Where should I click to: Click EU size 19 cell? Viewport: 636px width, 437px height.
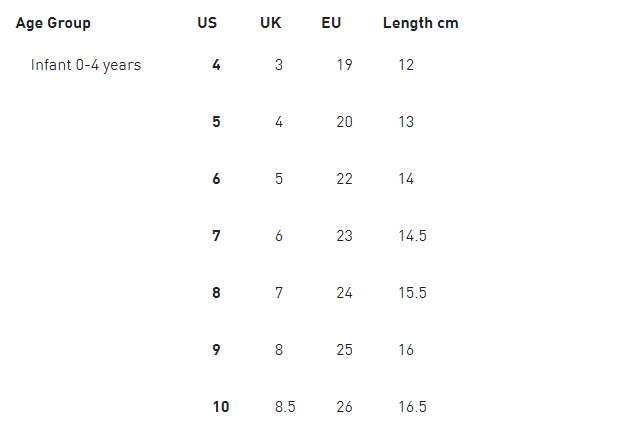click(344, 65)
